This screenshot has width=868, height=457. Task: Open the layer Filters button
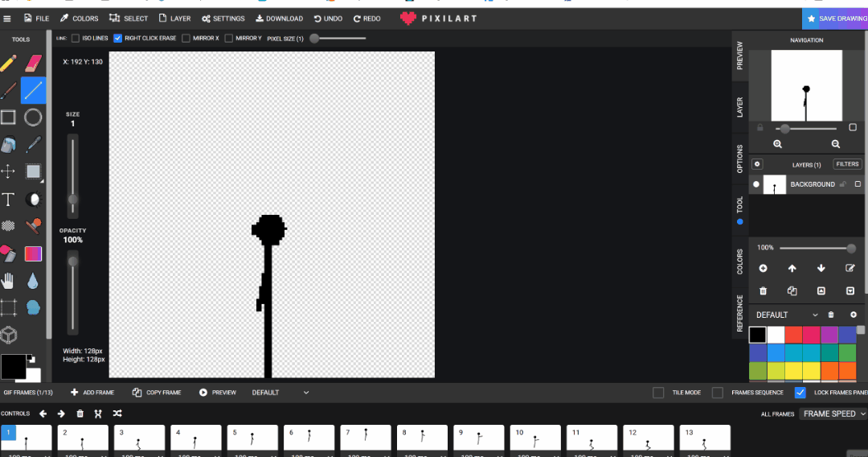[847, 164]
